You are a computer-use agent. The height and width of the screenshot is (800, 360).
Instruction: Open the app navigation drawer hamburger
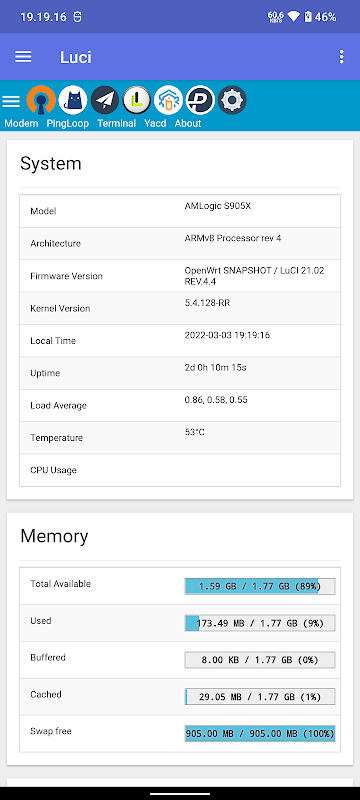pos(23,57)
